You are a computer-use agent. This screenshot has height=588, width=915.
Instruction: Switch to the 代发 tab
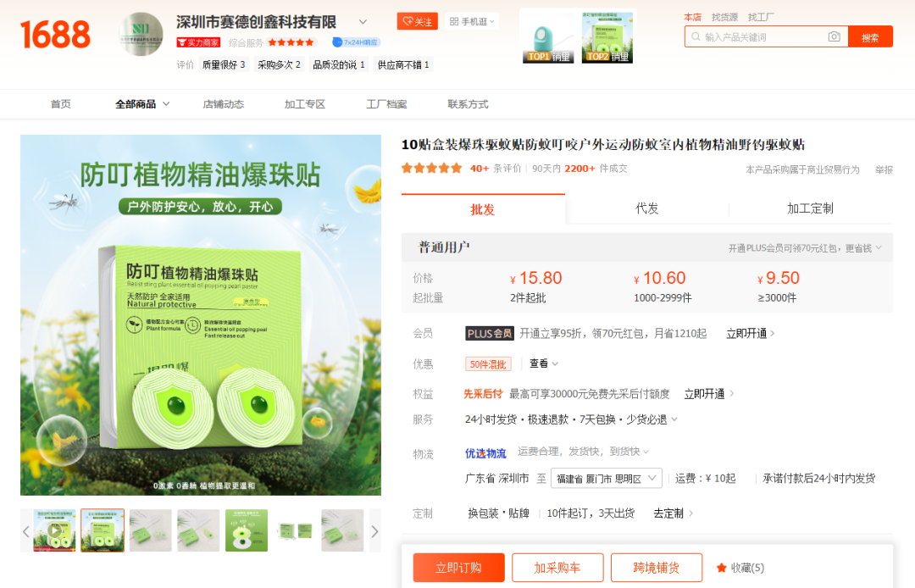coord(647,208)
